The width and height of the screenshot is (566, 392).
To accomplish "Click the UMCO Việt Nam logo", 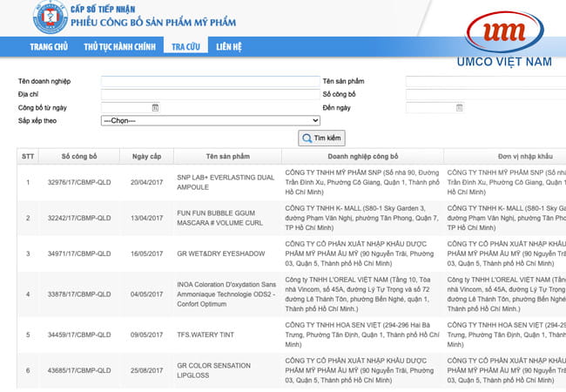I will tap(504, 40).
